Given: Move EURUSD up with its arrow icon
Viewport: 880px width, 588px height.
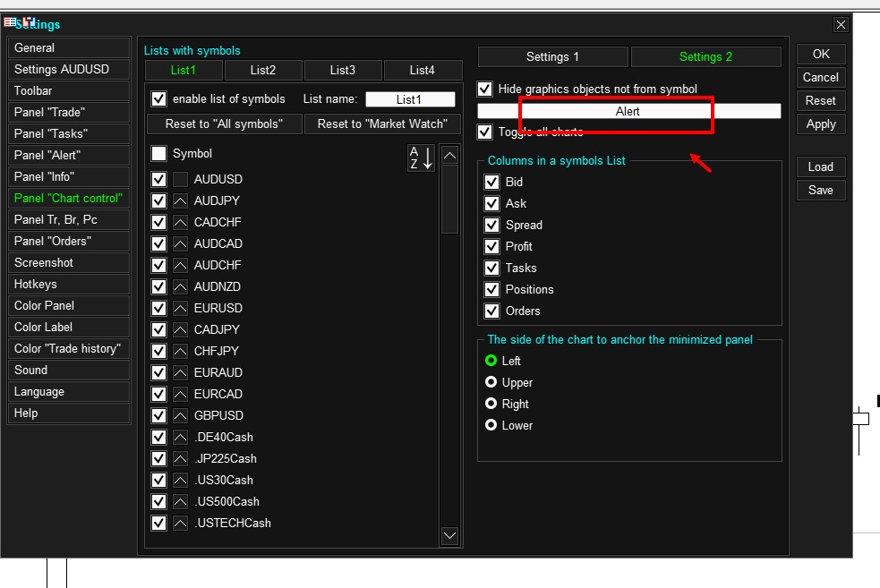Looking at the screenshot, I should (x=180, y=308).
